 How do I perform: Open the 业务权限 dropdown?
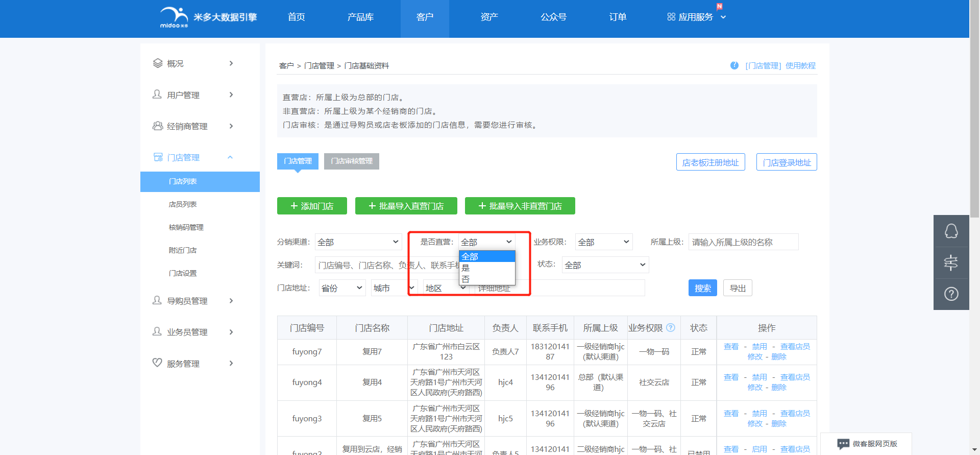click(604, 242)
